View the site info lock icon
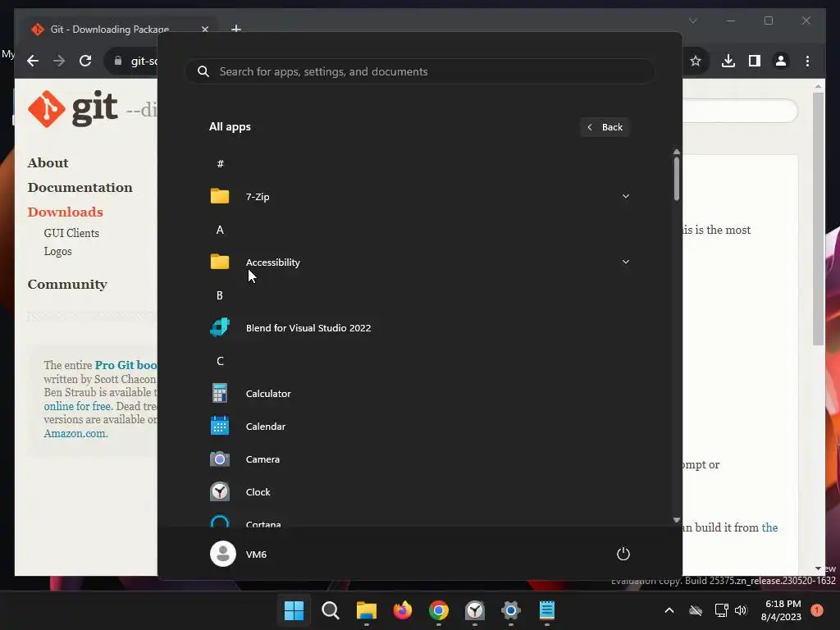 [118, 61]
